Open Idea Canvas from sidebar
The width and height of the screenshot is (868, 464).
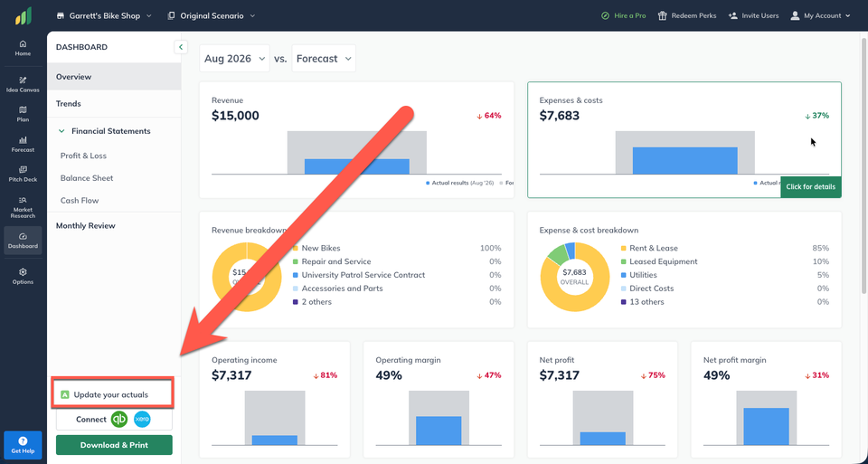click(23, 84)
